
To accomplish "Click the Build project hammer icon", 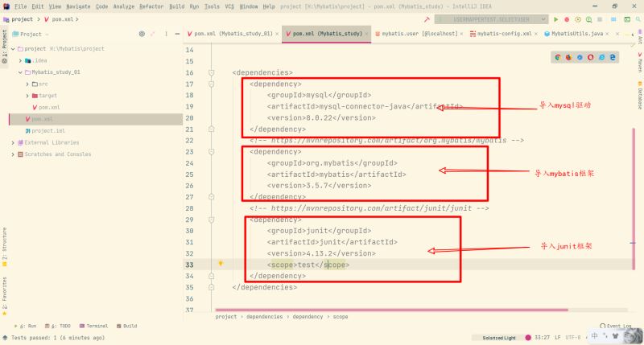I will [427, 19].
